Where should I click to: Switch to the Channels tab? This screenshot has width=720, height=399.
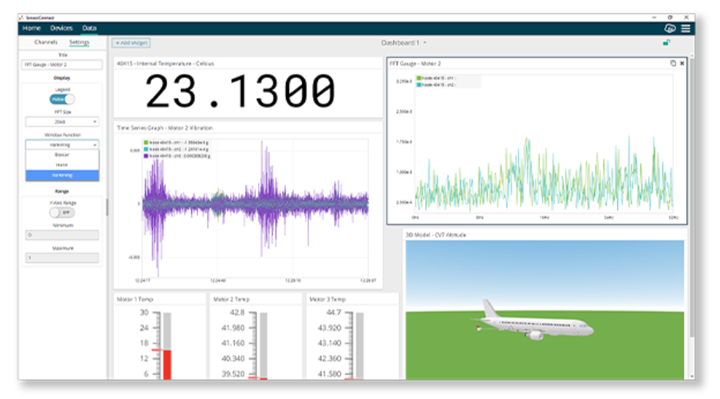46,42
